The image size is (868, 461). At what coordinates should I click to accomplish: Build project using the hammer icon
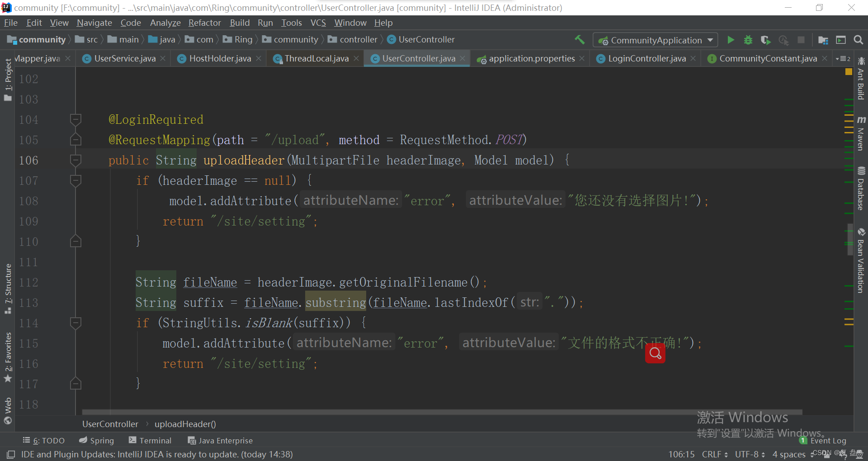[x=580, y=40]
